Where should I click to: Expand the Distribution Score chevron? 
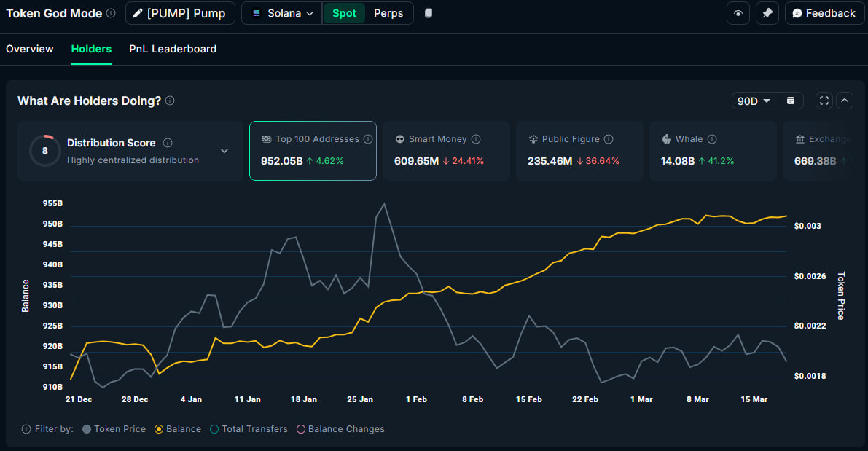(x=224, y=151)
